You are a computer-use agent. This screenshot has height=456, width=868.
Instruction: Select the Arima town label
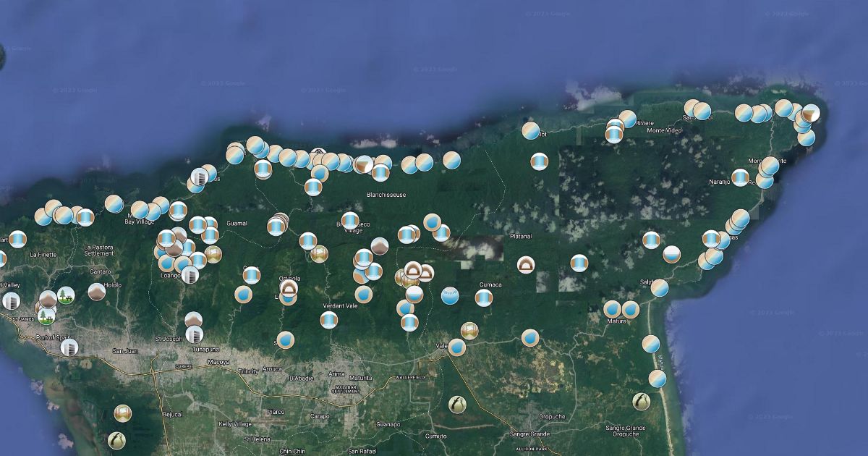(336, 373)
